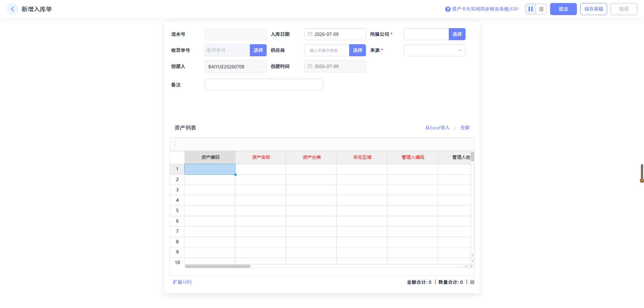Click the grid scroll-left arrow
Image resolution: width=644 pixels, height=308 pixels.
point(466,266)
